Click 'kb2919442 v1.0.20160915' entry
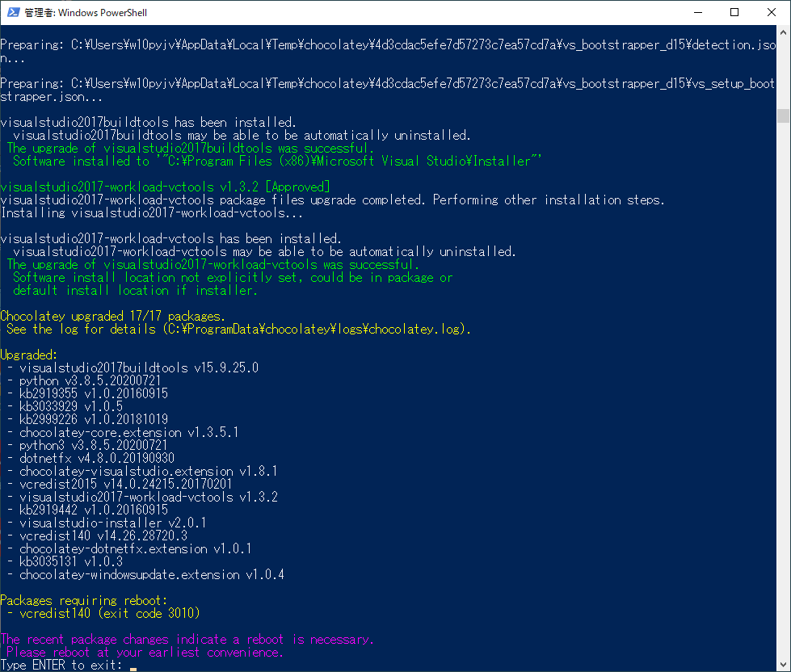Viewport: 791px width, 672px height. tap(94, 510)
